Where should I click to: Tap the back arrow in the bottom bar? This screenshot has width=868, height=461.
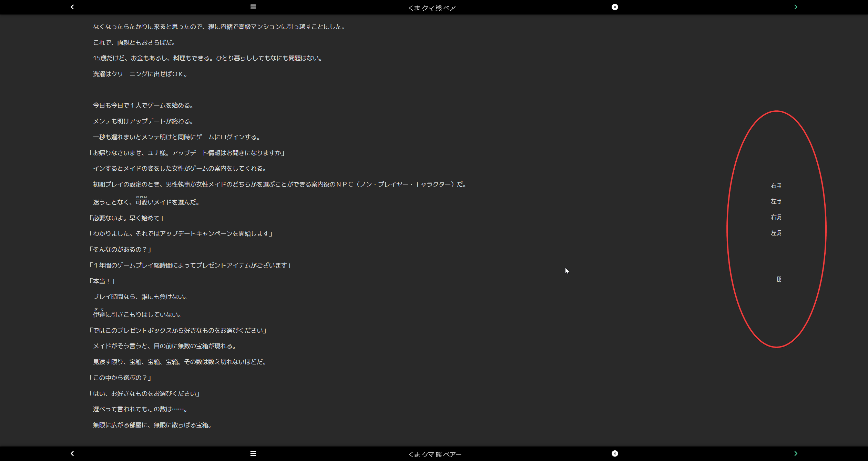click(72, 453)
